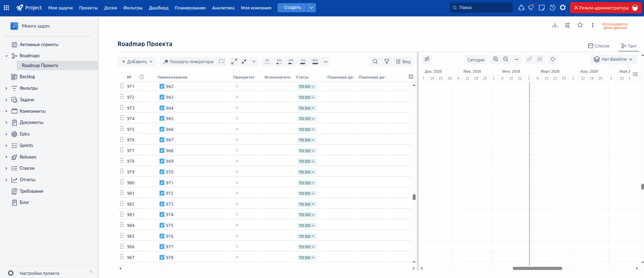The width and height of the screenshot is (644, 278).
Task: Set progress to 50% swatch
Action: tap(291, 61)
